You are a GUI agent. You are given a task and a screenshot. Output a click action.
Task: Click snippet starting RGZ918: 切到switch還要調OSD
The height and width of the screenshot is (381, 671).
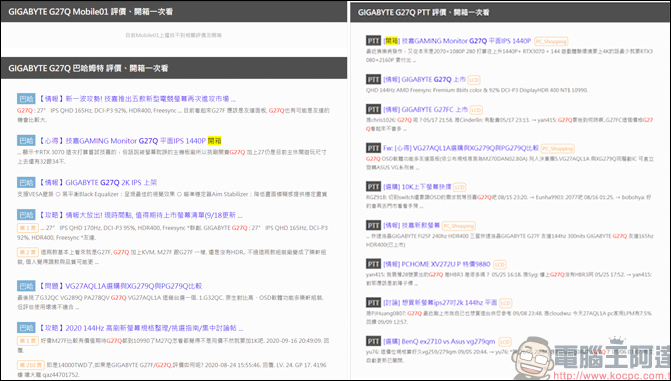(509, 202)
